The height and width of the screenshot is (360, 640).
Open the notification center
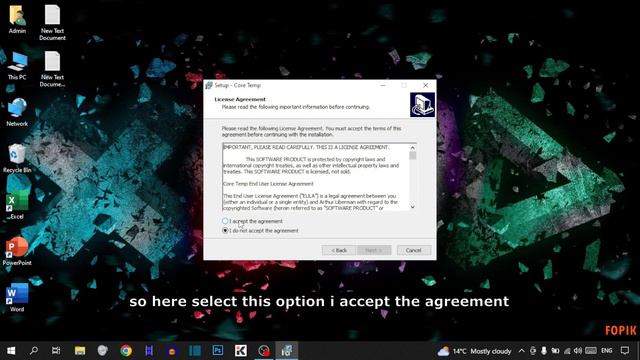coord(625,351)
